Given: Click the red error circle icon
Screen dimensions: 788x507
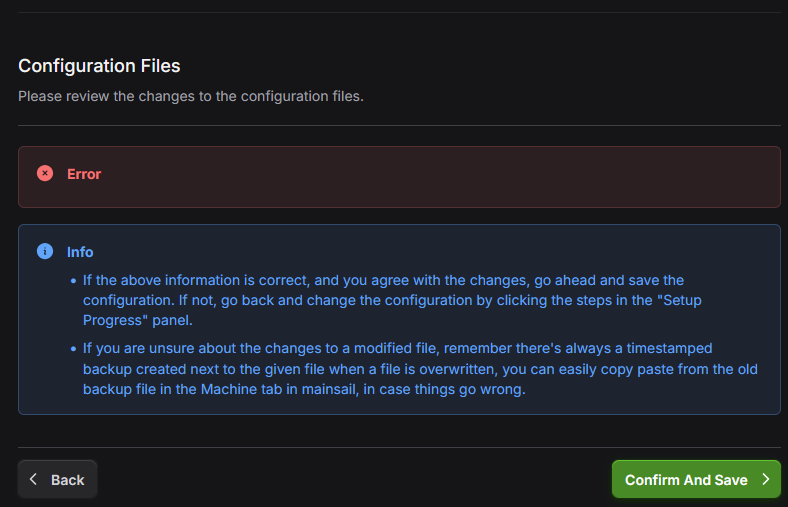Looking at the screenshot, I should (x=45, y=173).
